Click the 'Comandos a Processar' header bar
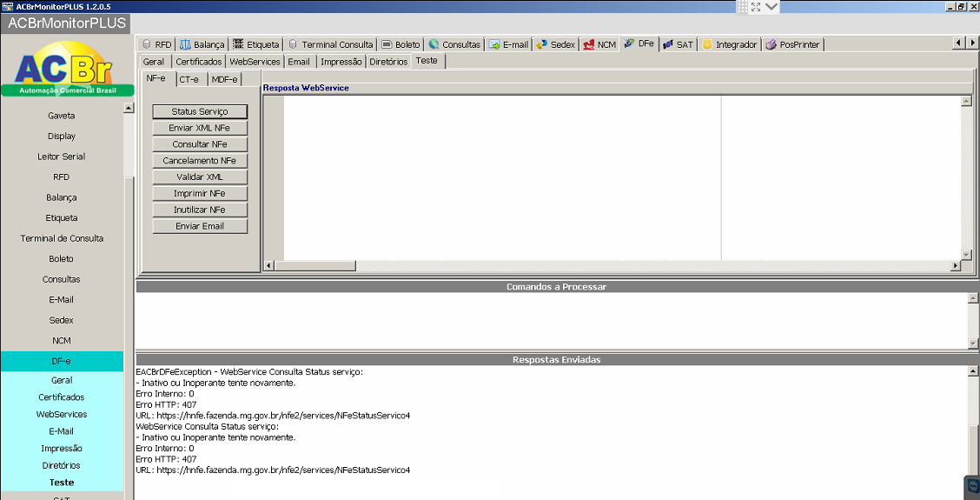980x500 pixels. (x=556, y=287)
